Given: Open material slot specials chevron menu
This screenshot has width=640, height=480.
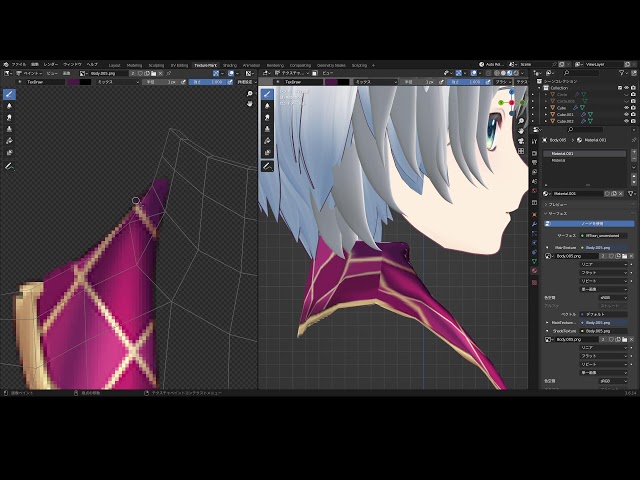Looking at the screenshot, I should click(x=633, y=167).
